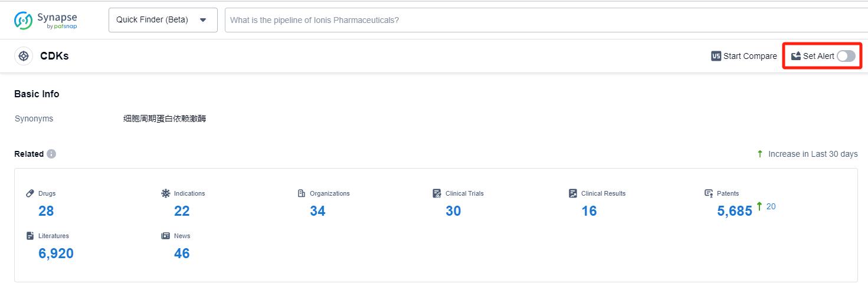Open the Quick Finder (Beta) dropdown
868x290 pixels.
[x=163, y=20]
